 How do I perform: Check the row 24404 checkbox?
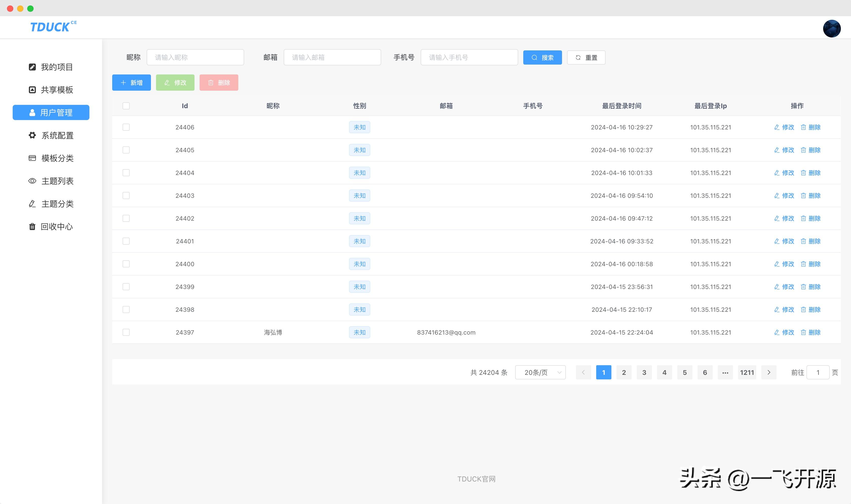pyautogui.click(x=126, y=172)
